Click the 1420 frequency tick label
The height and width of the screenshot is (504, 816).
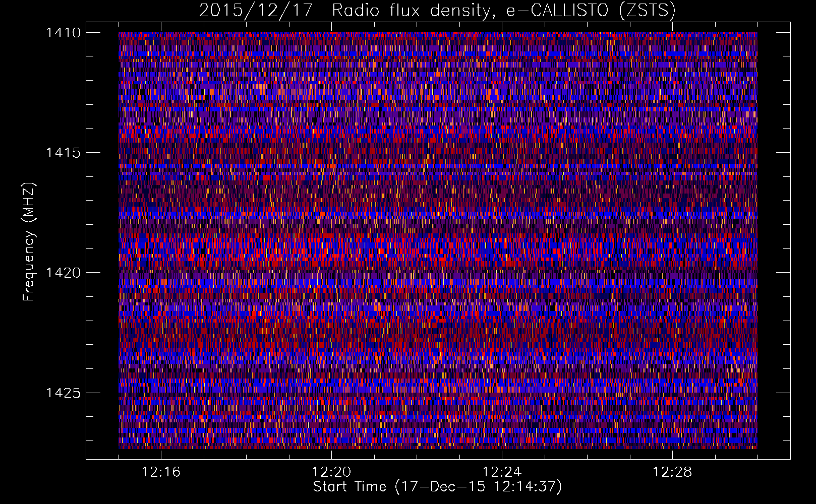(x=63, y=273)
